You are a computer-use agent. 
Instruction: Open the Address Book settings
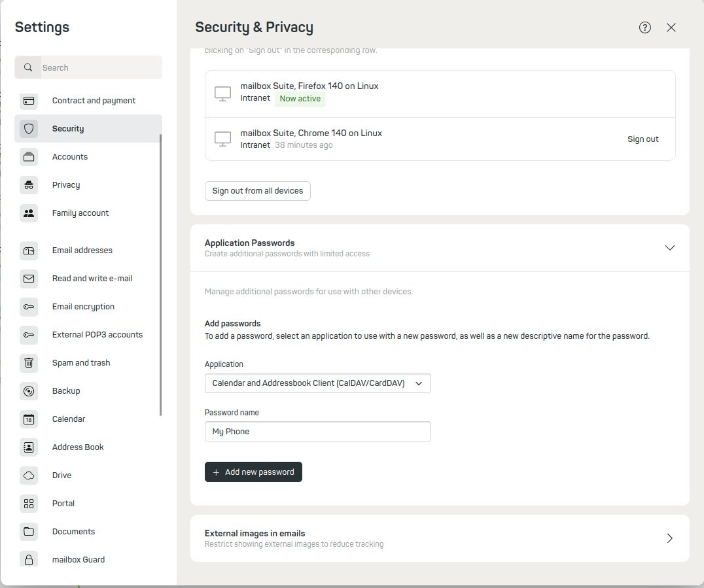click(x=78, y=447)
